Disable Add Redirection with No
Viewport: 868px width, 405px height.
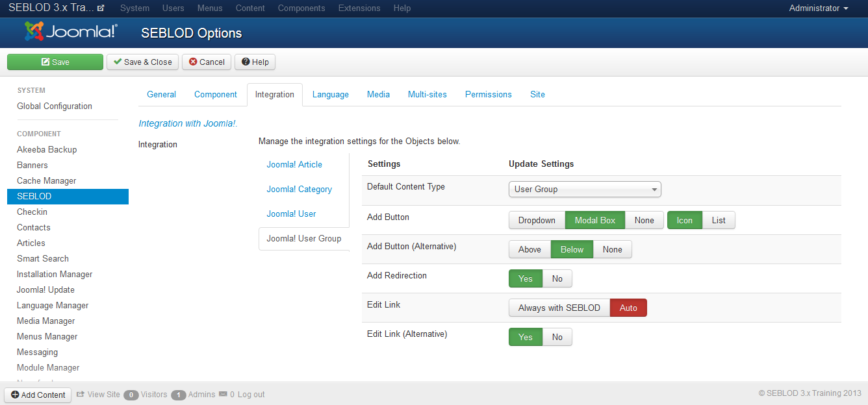pos(557,278)
